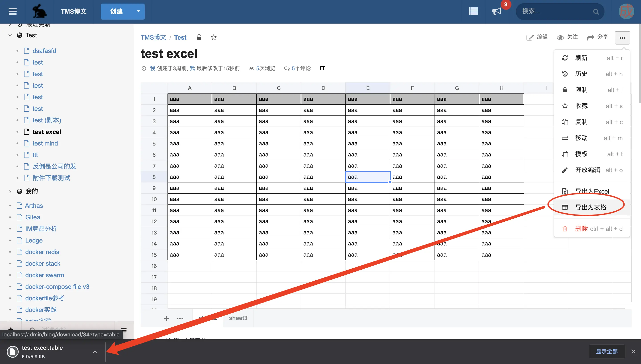Select 历史 from the menu
Screen dimensions: 641x364
(x=592, y=74)
